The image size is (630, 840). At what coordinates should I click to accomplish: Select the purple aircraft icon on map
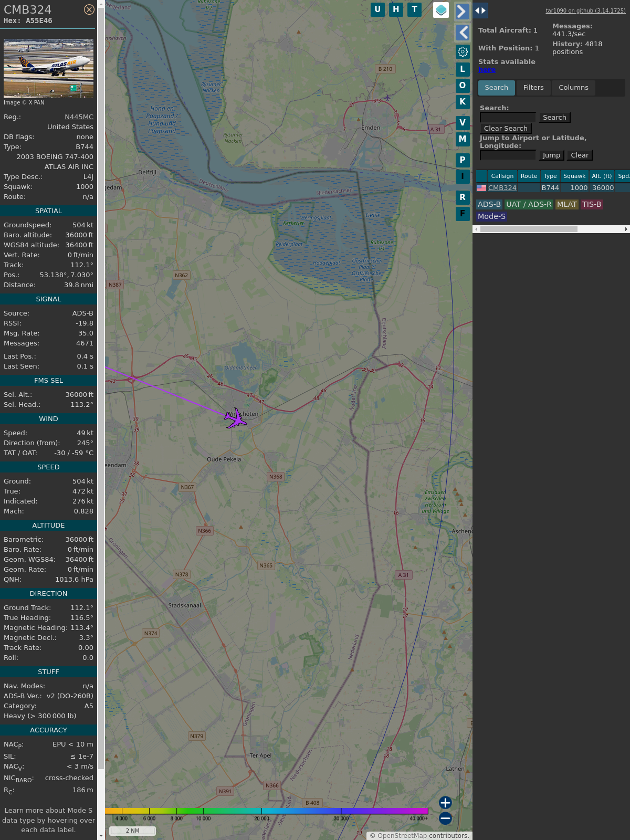[x=236, y=418]
